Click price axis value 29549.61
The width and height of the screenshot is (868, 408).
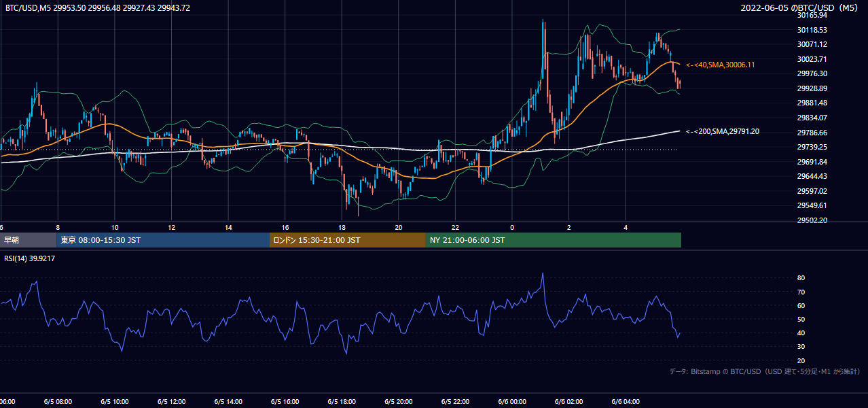(x=812, y=205)
